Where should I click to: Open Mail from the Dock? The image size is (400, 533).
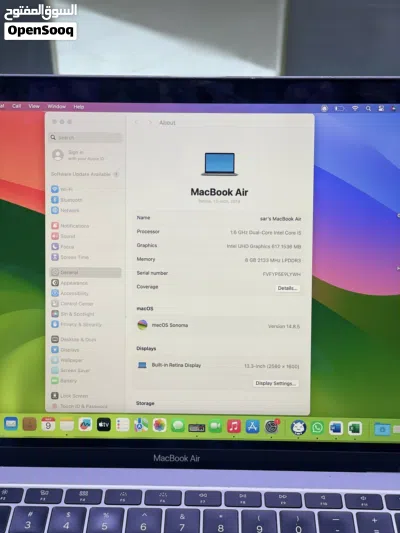(11, 424)
